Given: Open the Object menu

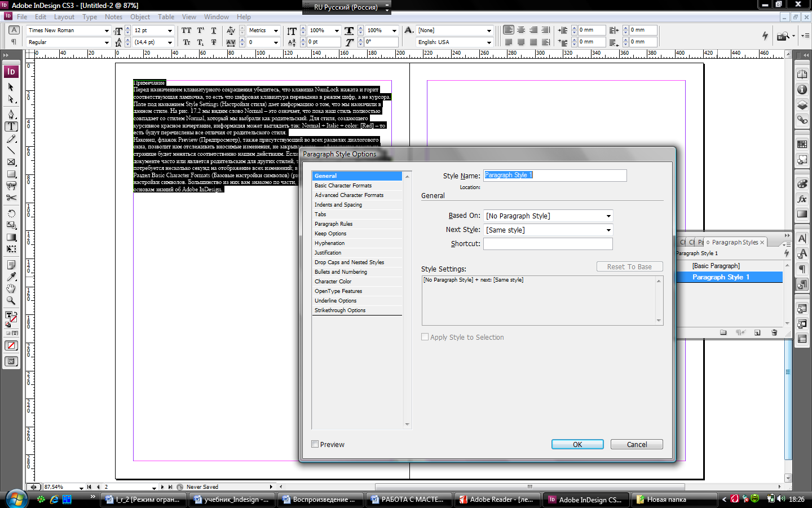Looking at the screenshot, I should click(x=140, y=17).
